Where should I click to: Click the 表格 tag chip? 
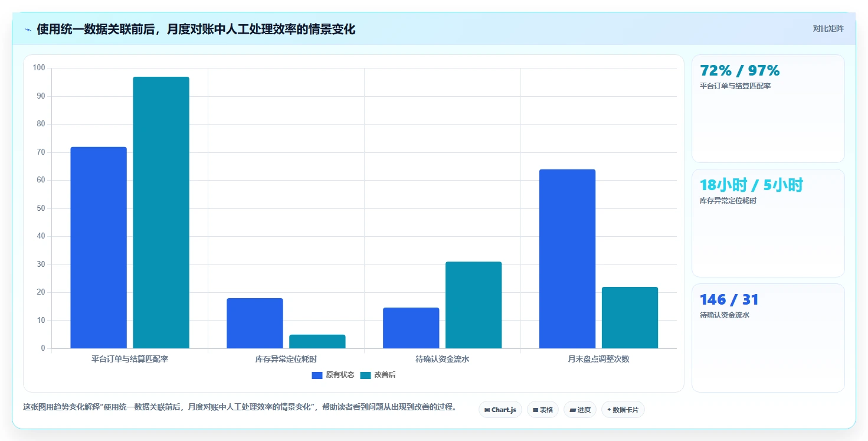click(x=543, y=410)
